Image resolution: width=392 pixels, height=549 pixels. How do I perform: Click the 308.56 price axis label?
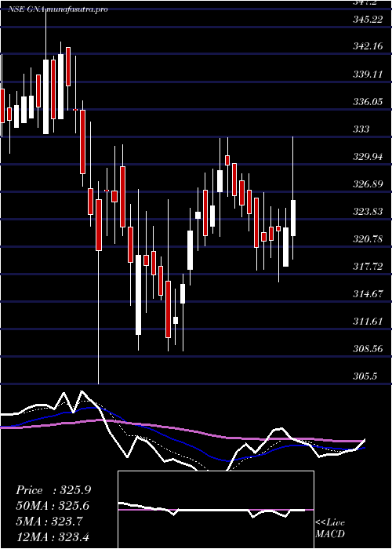(368, 349)
